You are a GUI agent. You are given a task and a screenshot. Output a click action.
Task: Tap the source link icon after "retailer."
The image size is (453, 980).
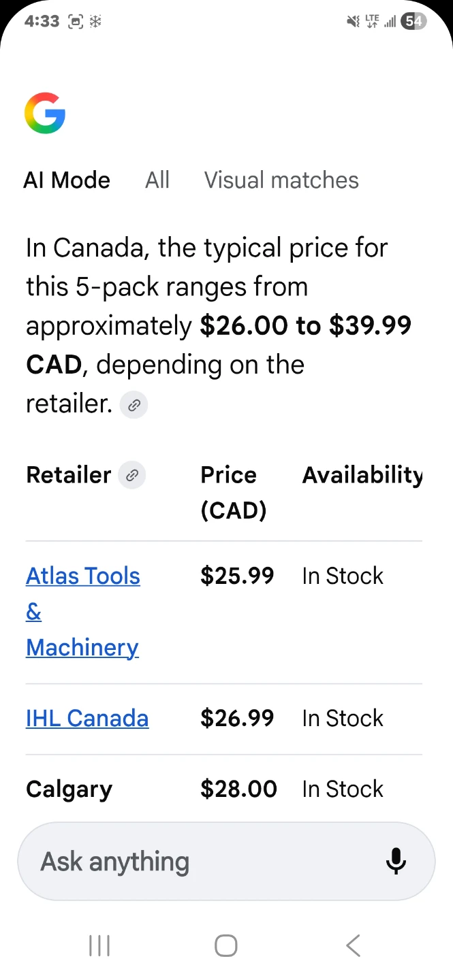pos(134,406)
